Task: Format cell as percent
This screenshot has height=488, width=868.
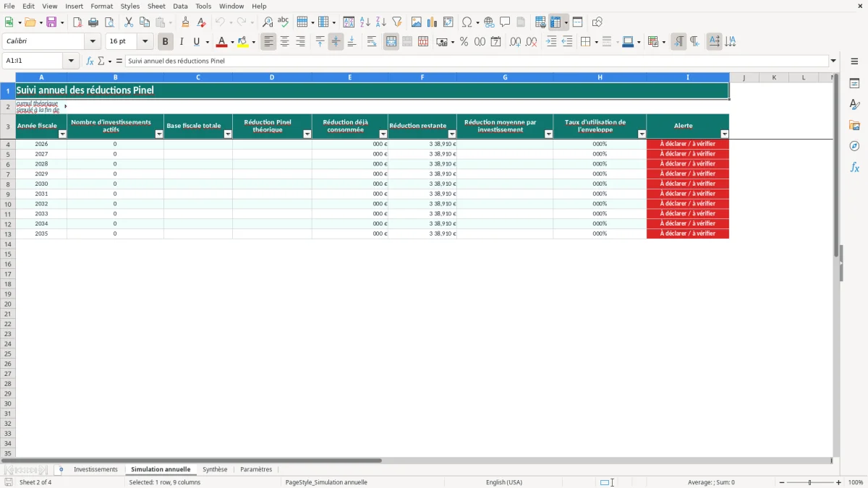Action: click(464, 42)
